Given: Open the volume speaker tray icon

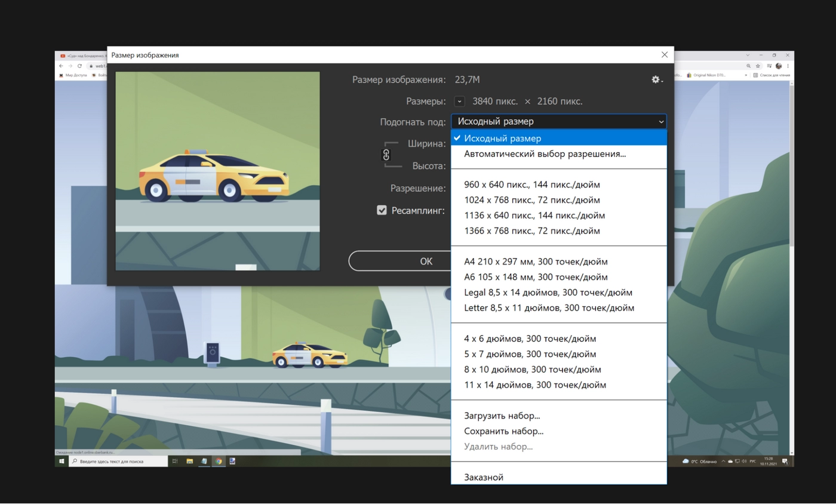Looking at the screenshot, I should (x=743, y=462).
